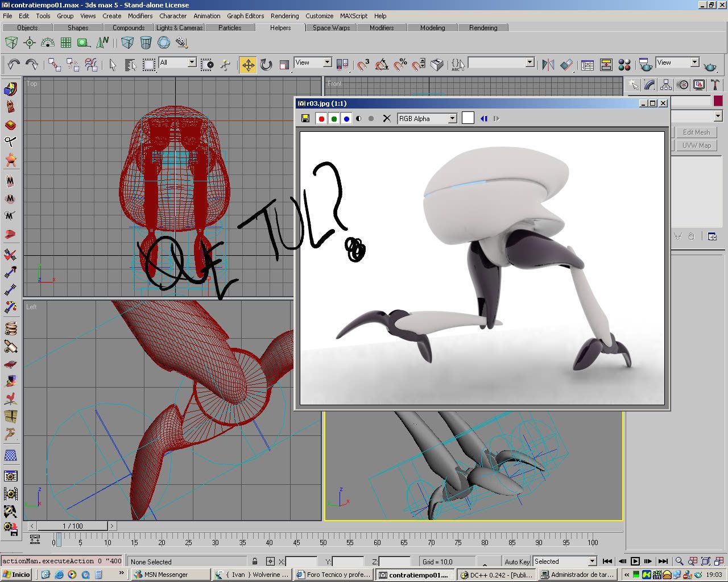Screen dimensions: 728x582
Task: Choose the Select Object arrow tool
Action: click(x=113, y=65)
